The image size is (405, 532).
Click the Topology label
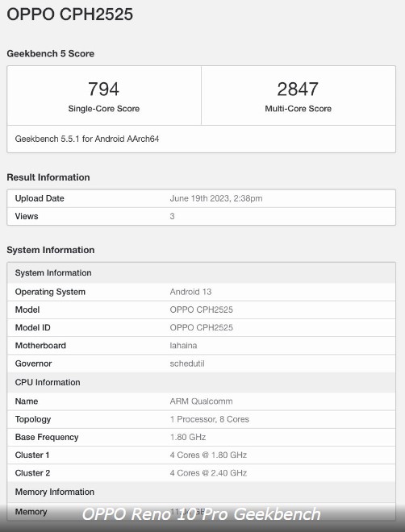point(33,419)
